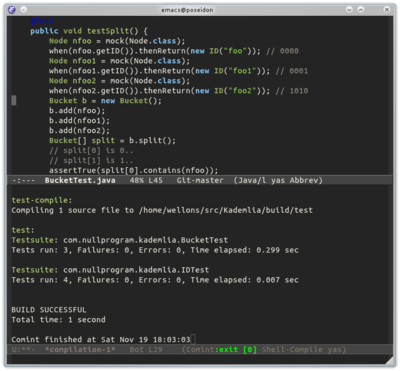
Task: Minimize the emacs@poseidon window
Action: click(x=349, y=10)
